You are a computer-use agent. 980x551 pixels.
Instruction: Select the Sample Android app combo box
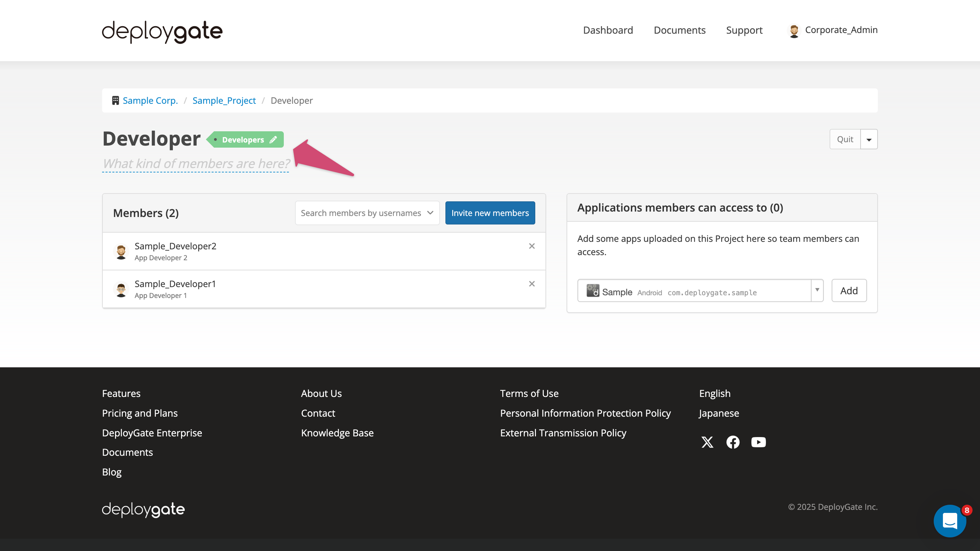point(700,290)
